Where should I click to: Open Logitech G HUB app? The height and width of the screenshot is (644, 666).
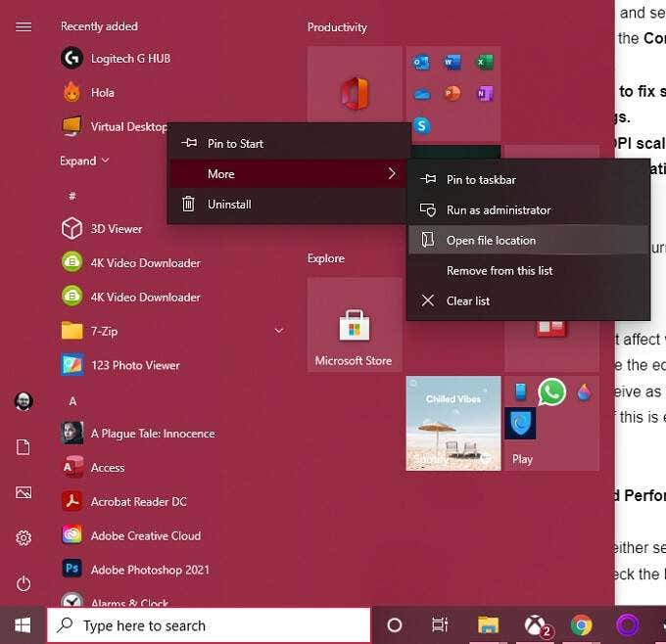click(x=116, y=58)
